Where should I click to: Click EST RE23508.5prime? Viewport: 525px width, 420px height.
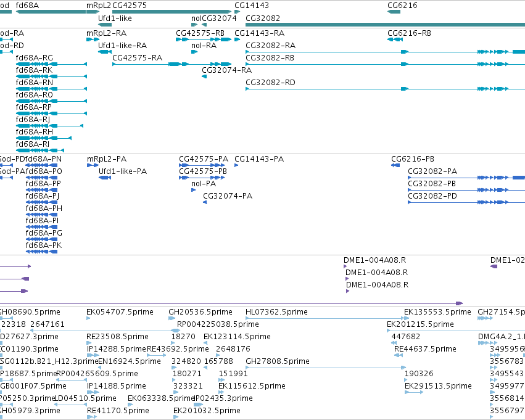click(x=117, y=337)
